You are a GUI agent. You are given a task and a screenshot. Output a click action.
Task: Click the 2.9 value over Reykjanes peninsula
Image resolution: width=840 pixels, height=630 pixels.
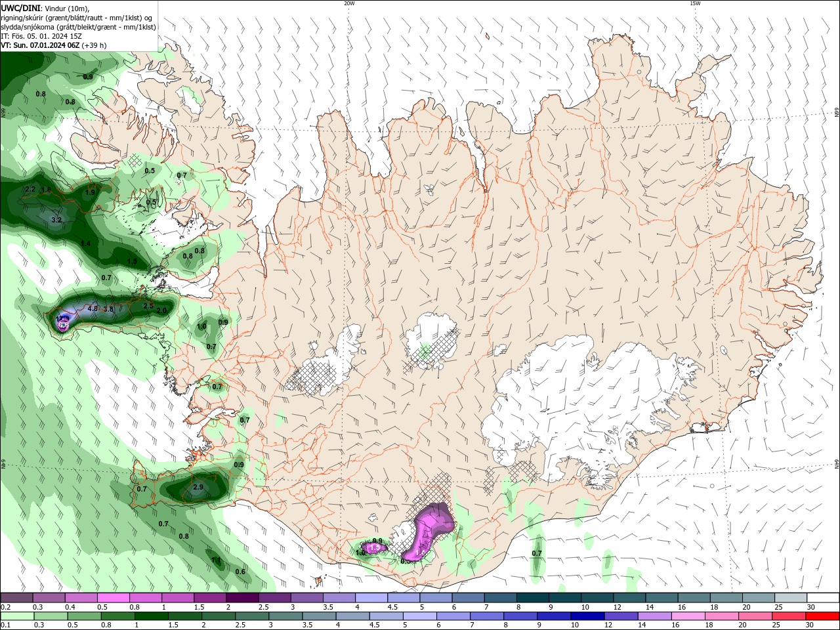pos(198,487)
